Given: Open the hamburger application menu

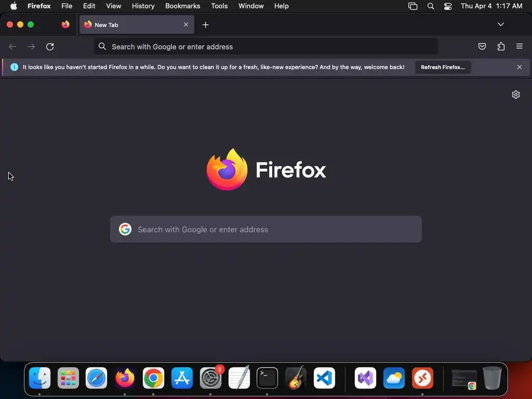Looking at the screenshot, I should coord(520,46).
